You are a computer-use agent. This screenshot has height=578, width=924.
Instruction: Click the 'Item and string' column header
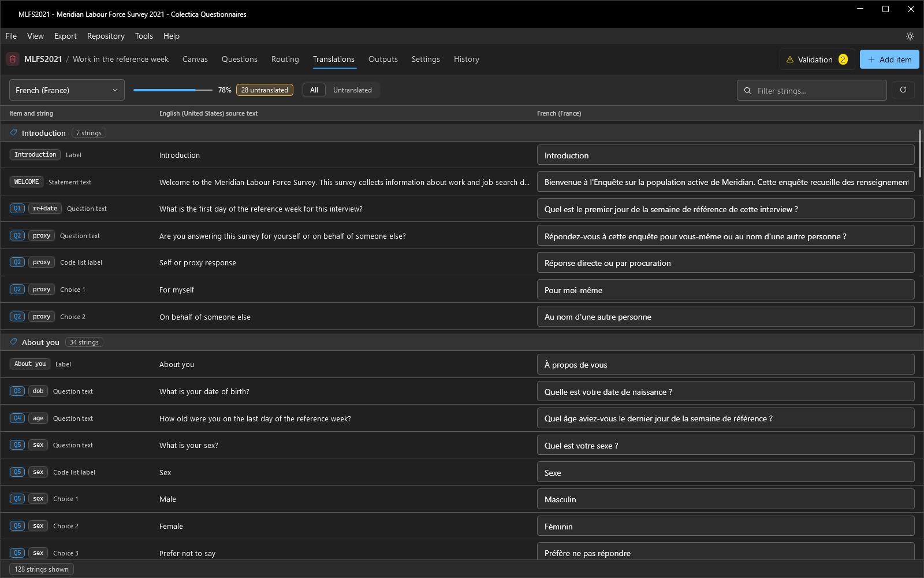31,113
